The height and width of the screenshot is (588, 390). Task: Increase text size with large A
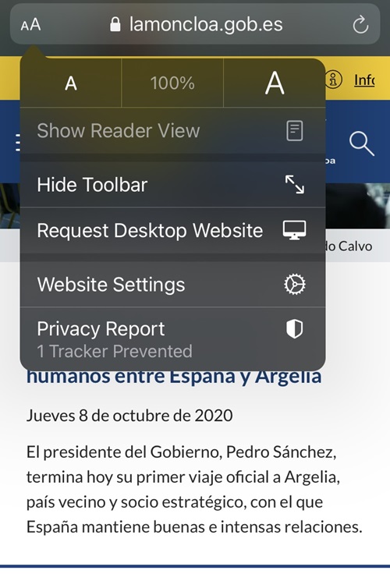(275, 83)
